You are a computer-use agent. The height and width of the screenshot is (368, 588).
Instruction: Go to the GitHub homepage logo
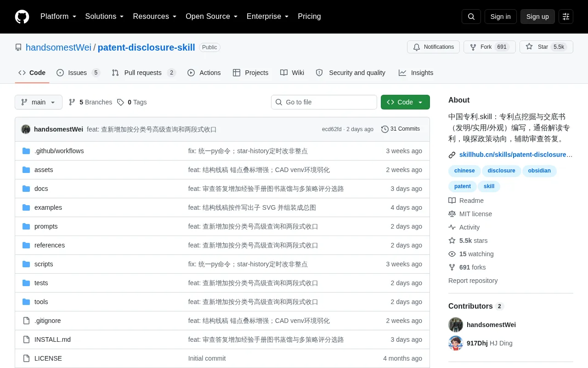coord(22,17)
